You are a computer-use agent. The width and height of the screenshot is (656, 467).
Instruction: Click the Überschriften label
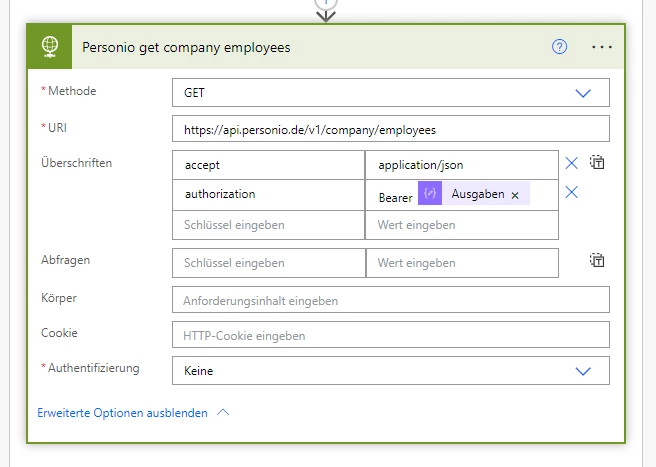point(77,163)
